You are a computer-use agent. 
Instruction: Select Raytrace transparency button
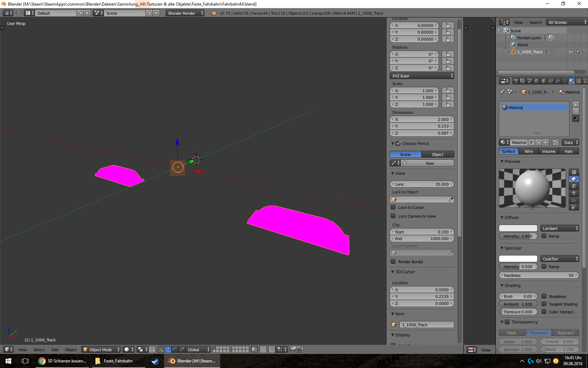(566, 333)
